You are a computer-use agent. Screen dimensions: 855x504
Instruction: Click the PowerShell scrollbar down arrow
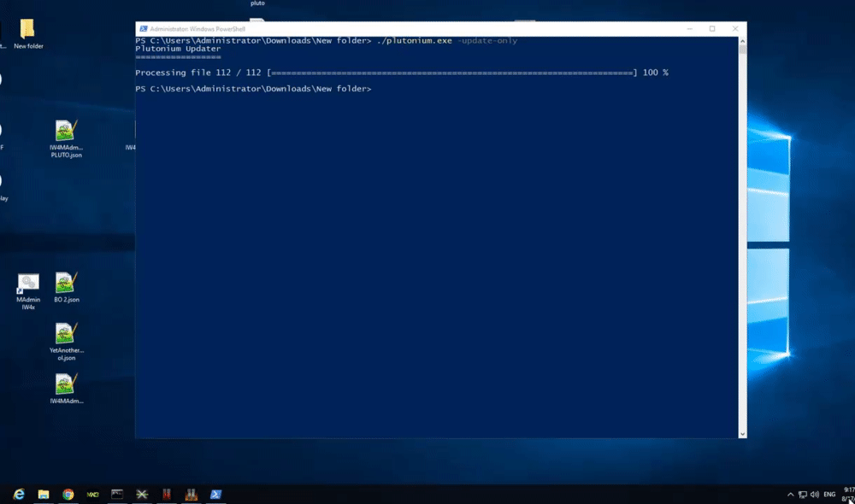tap(742, 434)
